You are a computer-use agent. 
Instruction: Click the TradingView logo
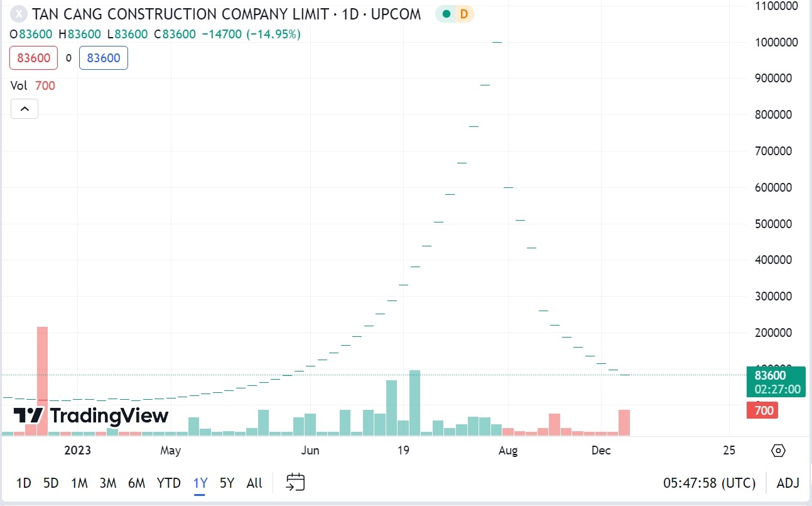[91, 415]
